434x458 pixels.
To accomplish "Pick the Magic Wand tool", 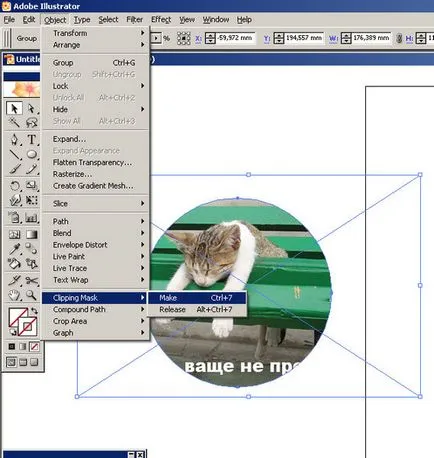I will (x=14, y=122).
